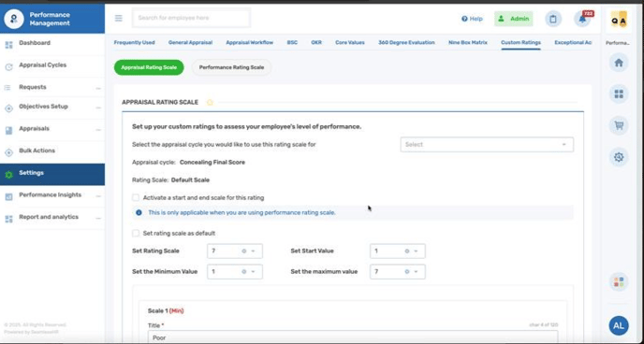
Task: Click the home icon in right rail
Action: [619, 64]
